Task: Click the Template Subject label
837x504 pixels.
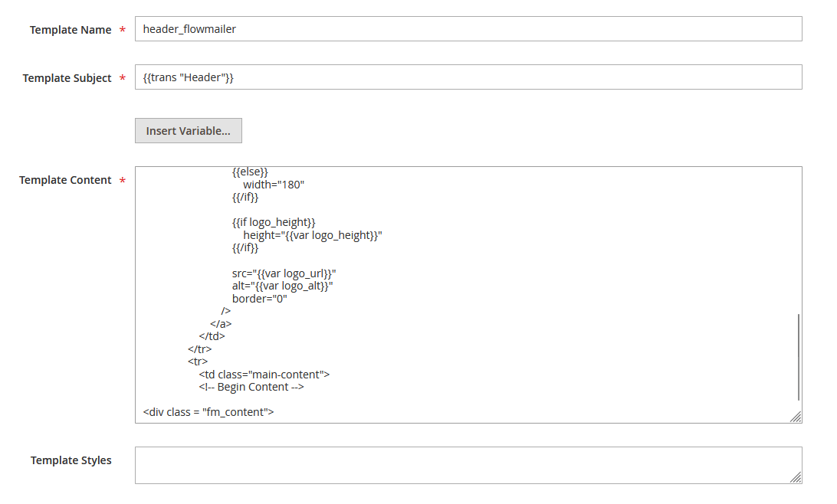Action: pyautogui.click(x=67, y=78)
